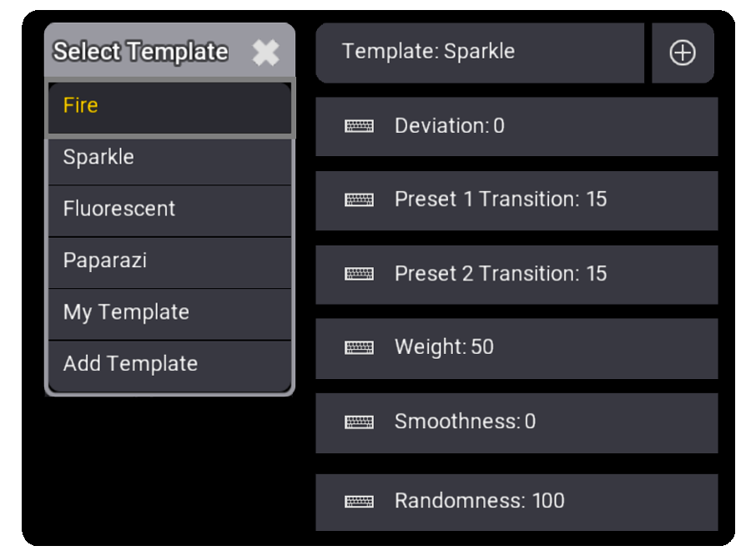The image size is (756, 556).
Task: Edit the Deviation: 0 field
Action: pyautogui.click(x=517, y=126)
